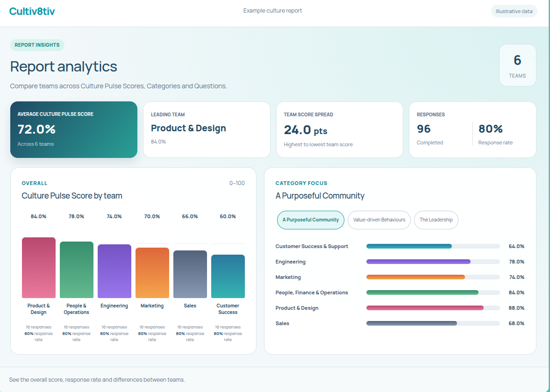Click the CATEGORY FOCUS label
Screen dimensions: 550x392
click(301, 183)
